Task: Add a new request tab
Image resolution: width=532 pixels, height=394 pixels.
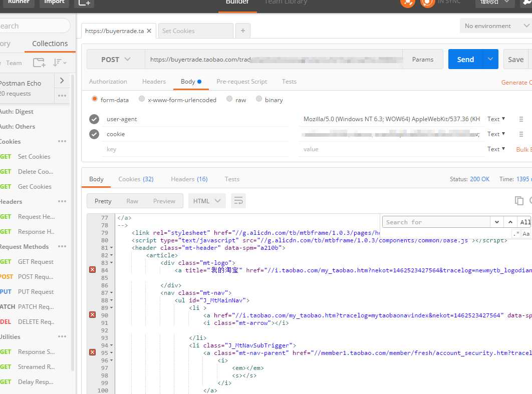Action: coord(243,31)
